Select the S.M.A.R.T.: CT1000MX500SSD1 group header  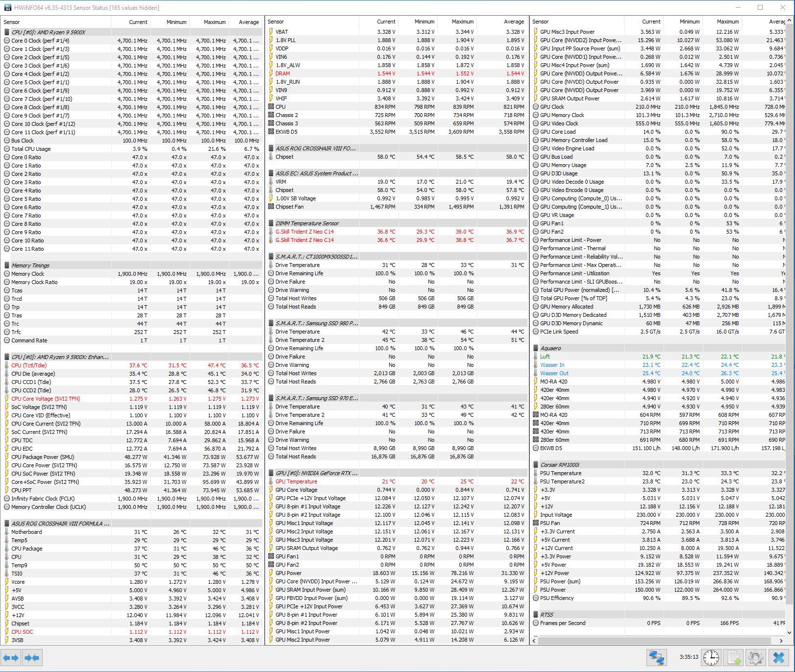[x=396, y=257]
